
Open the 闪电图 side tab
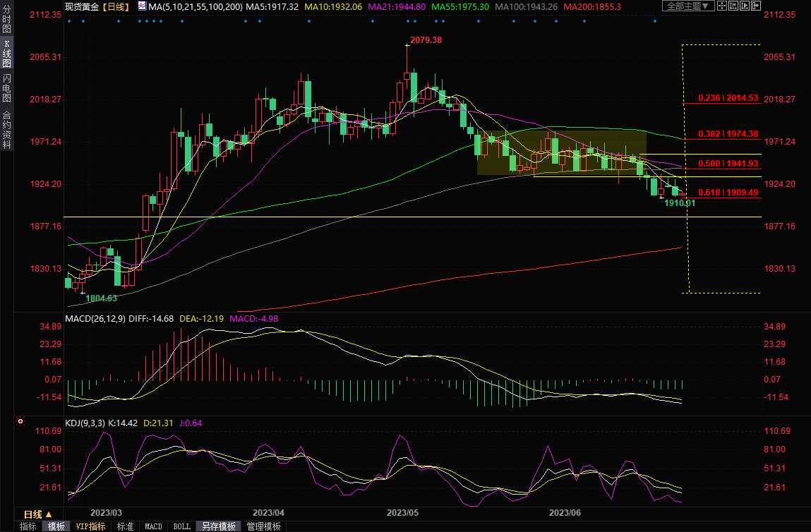pos(6,87)
